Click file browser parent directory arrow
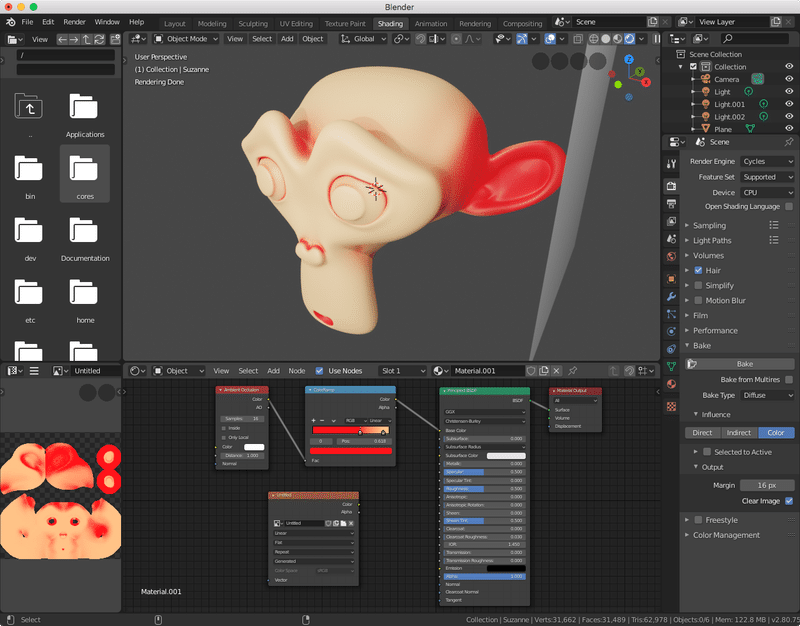Screen dimensions: 800x626 click(x=86, y=39)
